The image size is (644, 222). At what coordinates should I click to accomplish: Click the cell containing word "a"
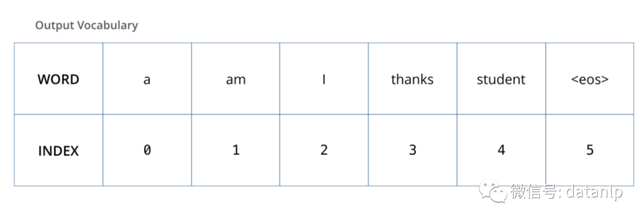(x=147, y=79)
